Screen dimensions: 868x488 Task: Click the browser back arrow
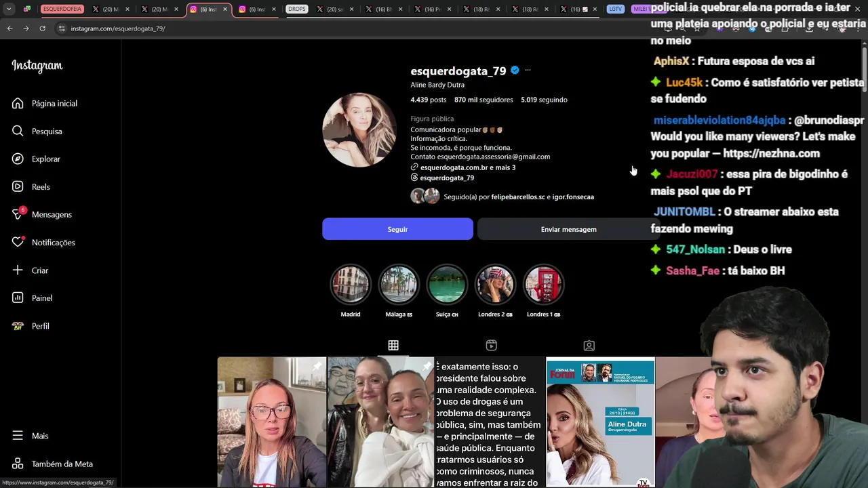coord(9,28)
